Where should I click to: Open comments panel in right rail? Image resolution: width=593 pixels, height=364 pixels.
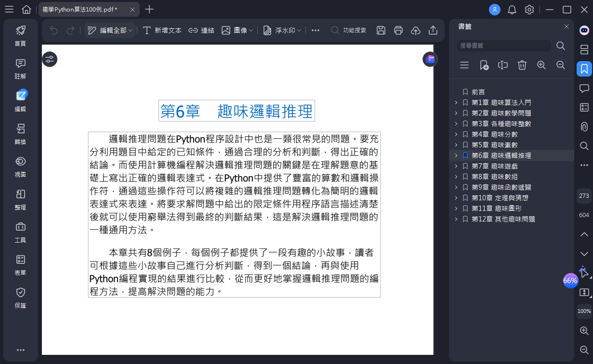pos(584,88)
